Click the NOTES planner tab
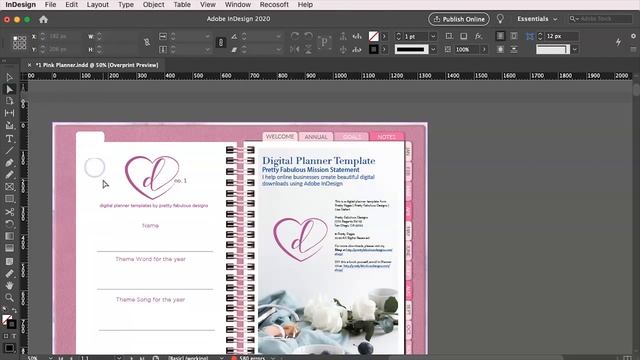640x360 pixels. click(x=386, y=137)
